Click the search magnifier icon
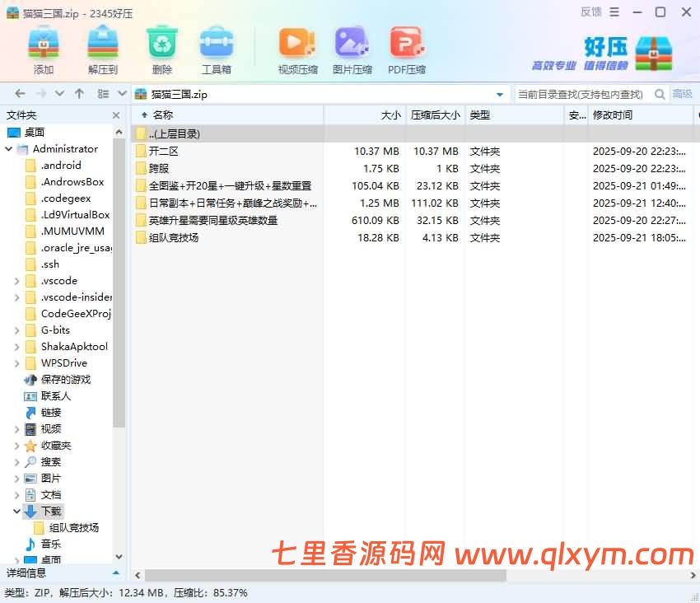The width and height of the screenshot is (700, 603). (x=660, y=94)
